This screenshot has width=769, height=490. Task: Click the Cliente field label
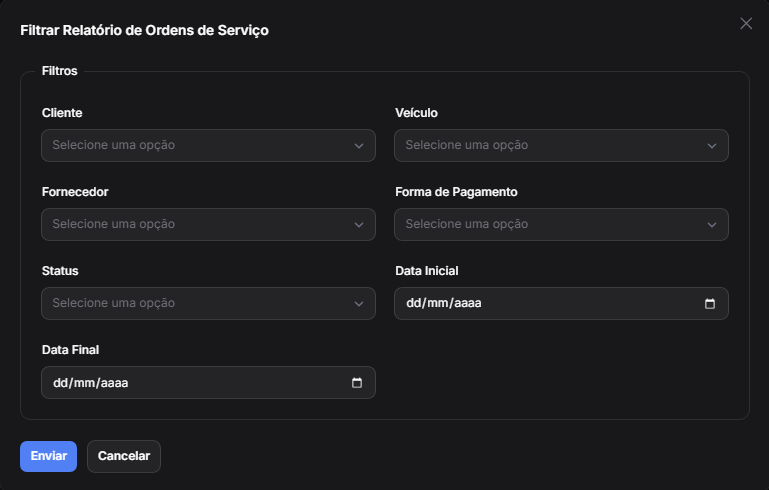pos(62,113)
